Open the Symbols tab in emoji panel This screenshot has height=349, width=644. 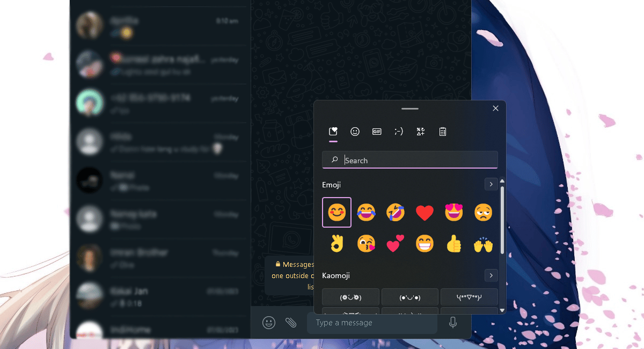point(421,132)
